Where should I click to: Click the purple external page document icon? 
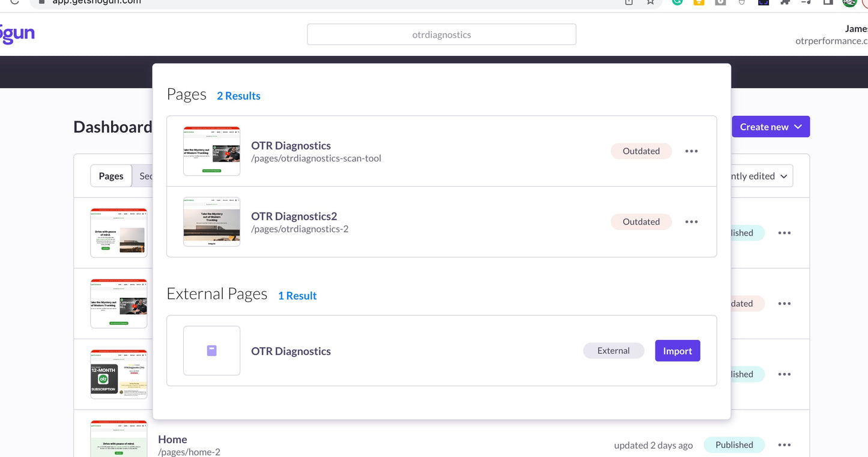pyautogui.click(x=211, y=351)
